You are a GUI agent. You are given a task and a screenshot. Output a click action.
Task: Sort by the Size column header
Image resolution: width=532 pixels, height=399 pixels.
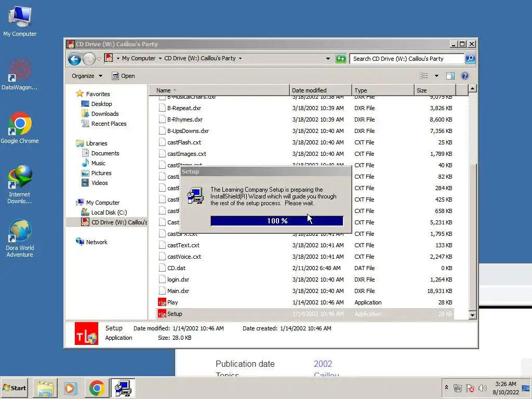[435, 90]
